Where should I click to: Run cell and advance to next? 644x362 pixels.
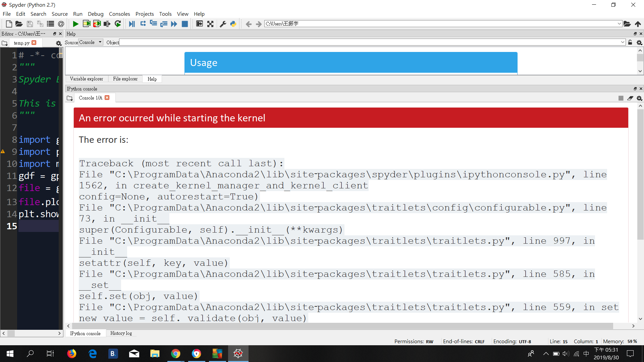click(x=97, y=24)
